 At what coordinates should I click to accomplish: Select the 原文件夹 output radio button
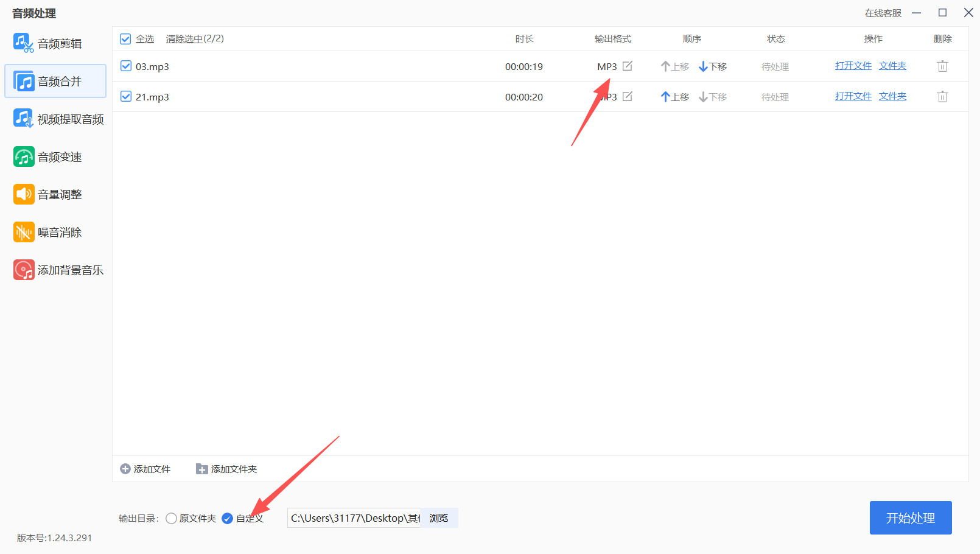point(172,518)
